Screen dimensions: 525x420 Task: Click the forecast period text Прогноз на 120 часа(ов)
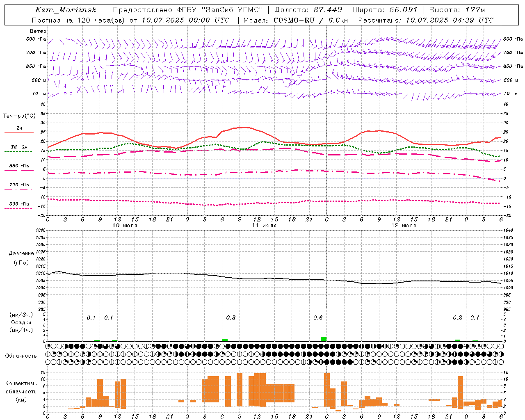pyautogui.click(x=79, y=20)
